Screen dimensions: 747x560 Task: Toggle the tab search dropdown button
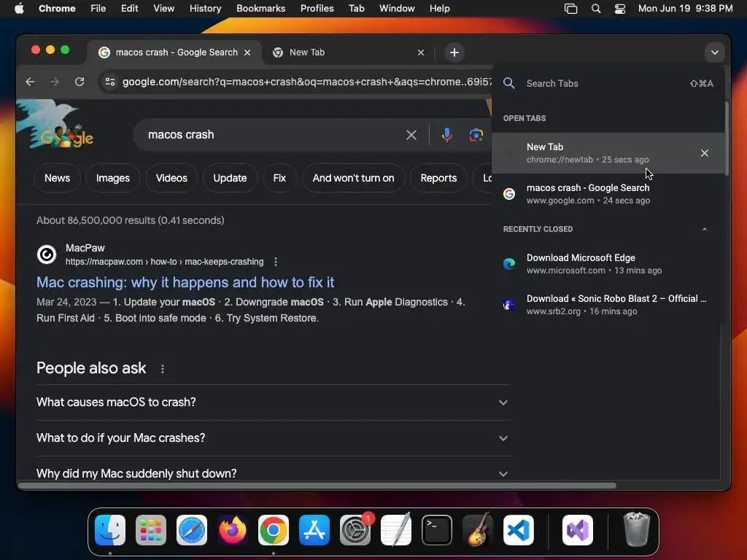715,52
